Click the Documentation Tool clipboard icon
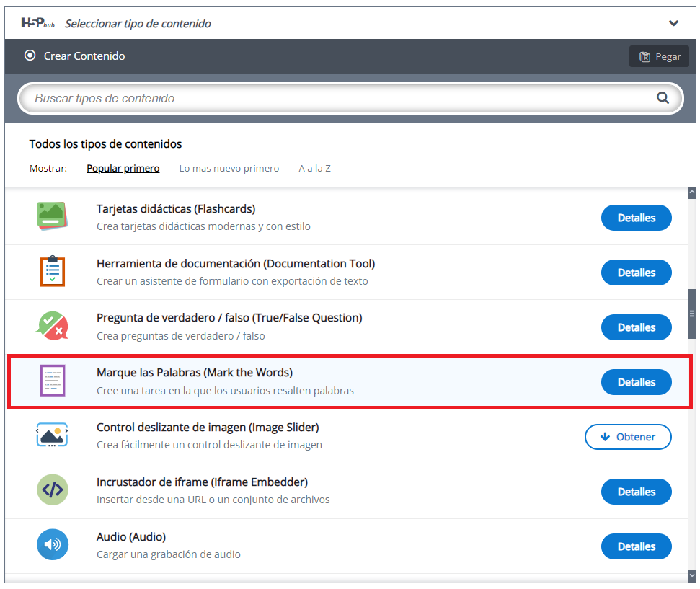The image size is (700, 589). click(x=52, y=272)
